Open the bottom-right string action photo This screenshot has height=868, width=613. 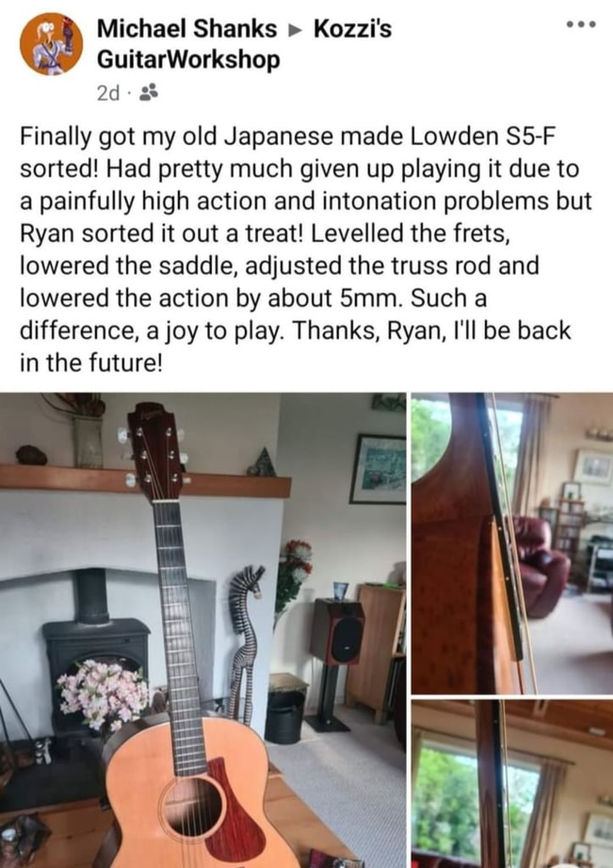tap(512, 783)
